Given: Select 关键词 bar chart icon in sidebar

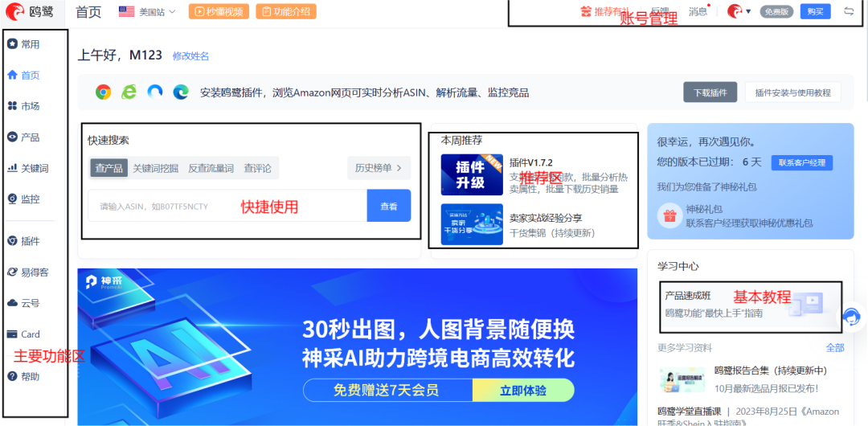Looking at the screenshot, I should 12,168.
